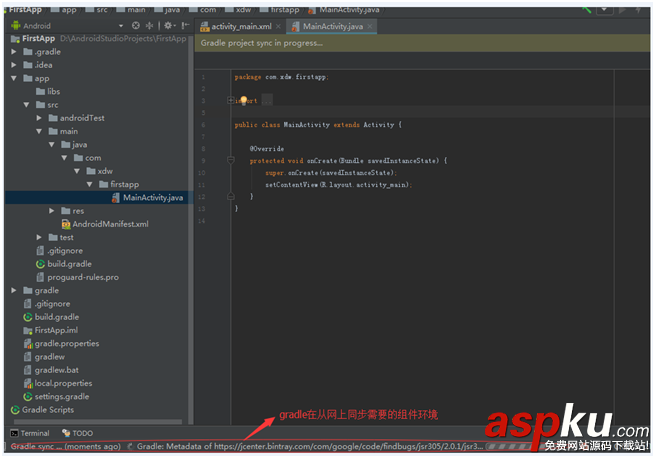
Task: Click the Terminal tool window icon
Action: [14, 433]
